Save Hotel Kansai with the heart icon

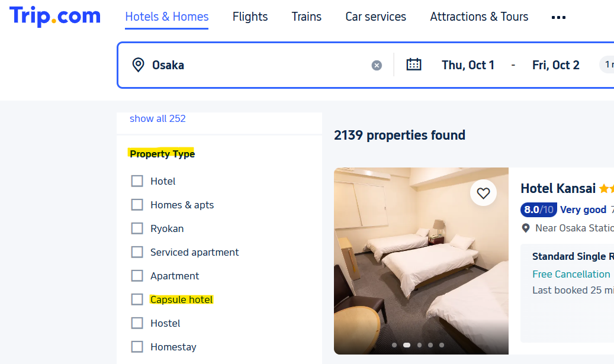484,193
